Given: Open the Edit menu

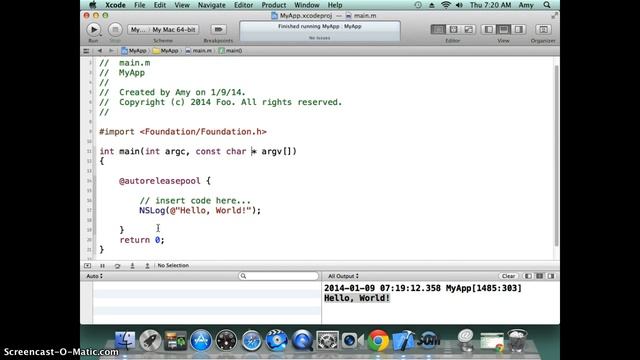Looking at the screenshot, I should [x=160, y=5].
